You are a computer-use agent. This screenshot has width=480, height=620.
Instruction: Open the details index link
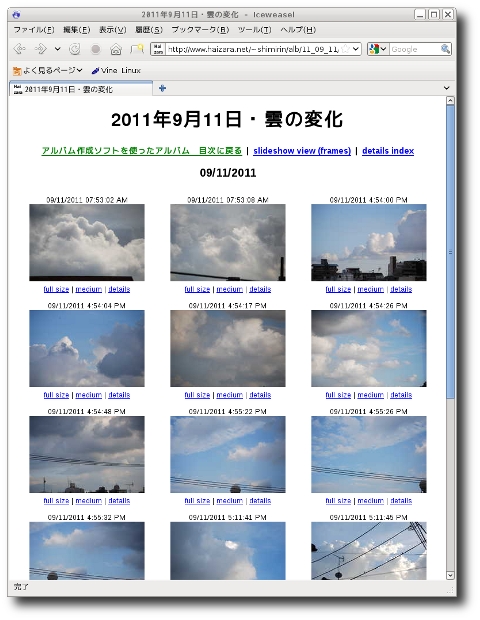point(388,151)
